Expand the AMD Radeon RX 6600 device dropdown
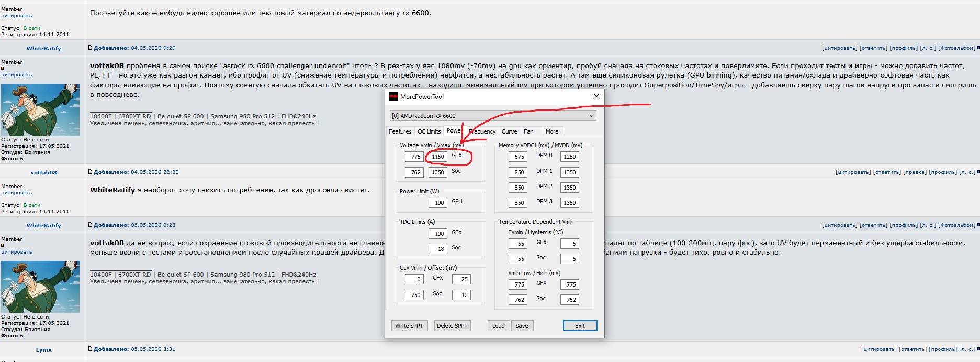Image resolution: width=980 pixels, height=362 pixels. tap(493, 116)
